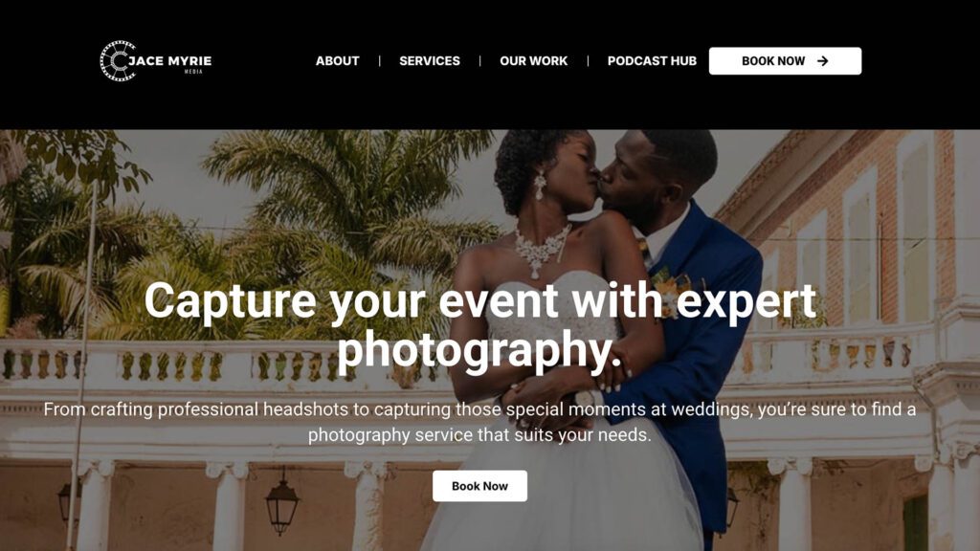
Task: Click the hanging lantern near the center columns
Action: pos(282,503)
